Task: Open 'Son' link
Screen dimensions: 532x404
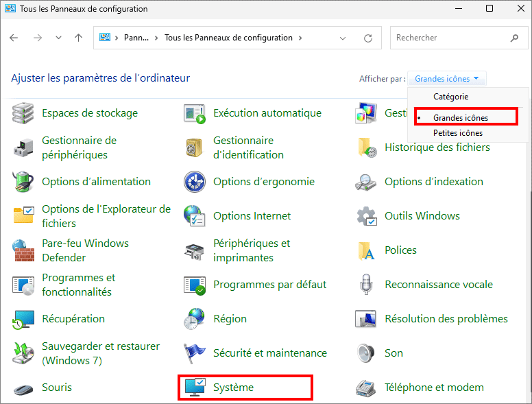Action: [x=394, y=353]
